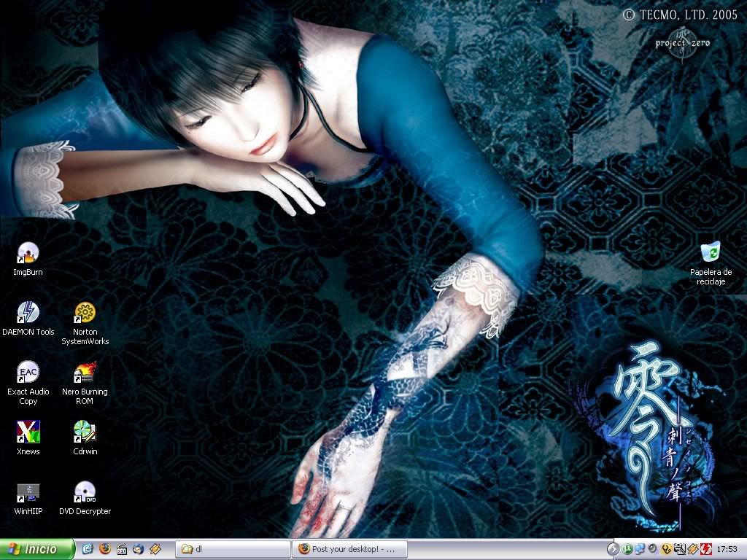
Task: Click the Cdrwin desktop shortcut
Action: point(85,437)
